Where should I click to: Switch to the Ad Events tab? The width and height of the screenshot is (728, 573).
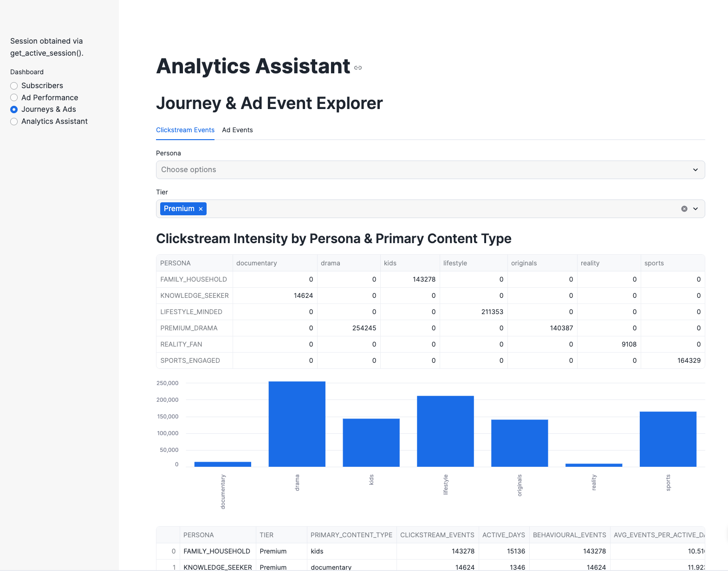pyautogui.click(x=237, y=130)
